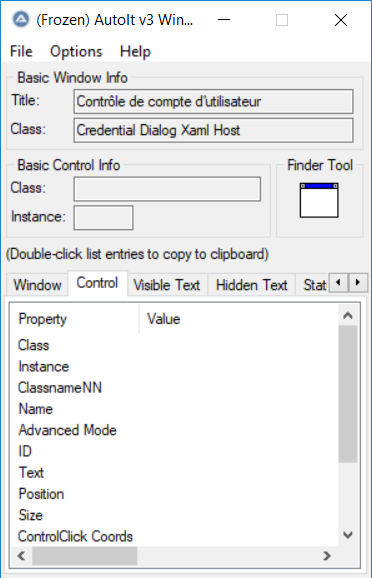This screenshot has height=578, width=372.
Task: Click the Value column header
Action: (239, 319)
